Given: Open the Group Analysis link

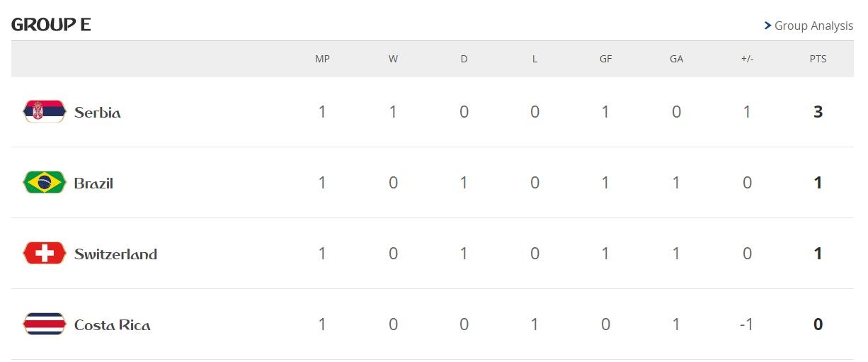Looking at the screenshot, I should (x=813, y=26).
